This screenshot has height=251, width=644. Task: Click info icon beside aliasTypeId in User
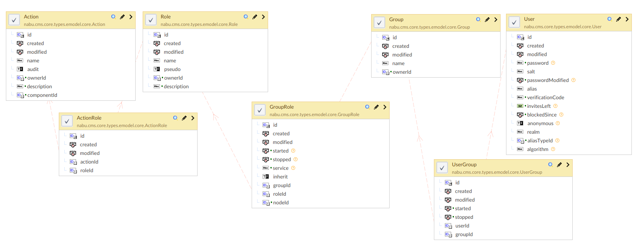point(557,141)
